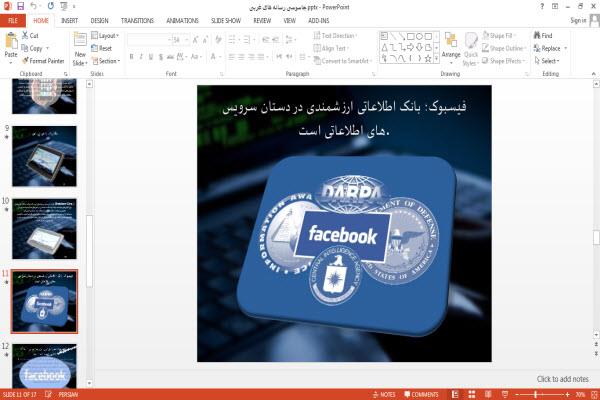Click the Undo arrow icon
Screen dimensions: 600x400
coord(34,6)
